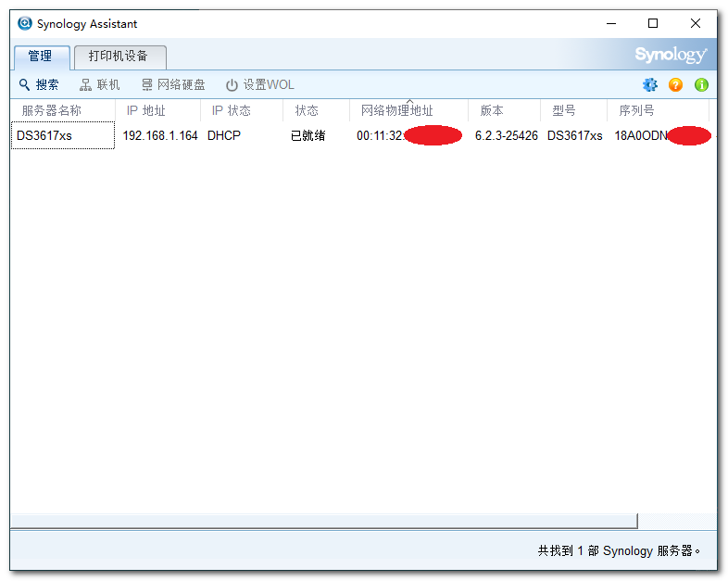Open the 设置WOL wake-on-LAN option
The image size is (728, 581).
click(260, 84)
